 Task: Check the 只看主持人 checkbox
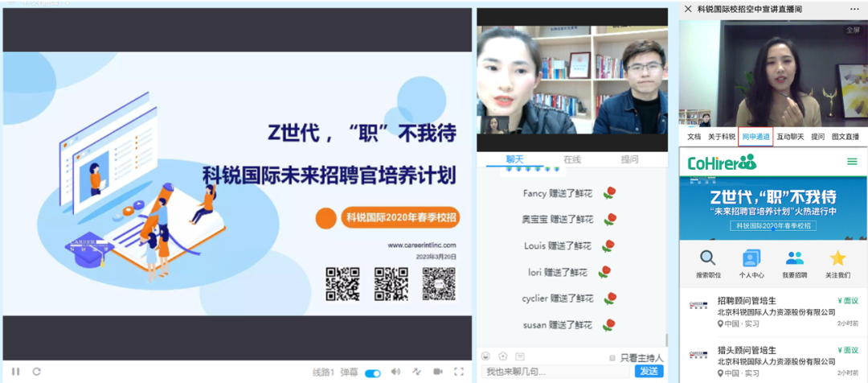coord(612,358)
